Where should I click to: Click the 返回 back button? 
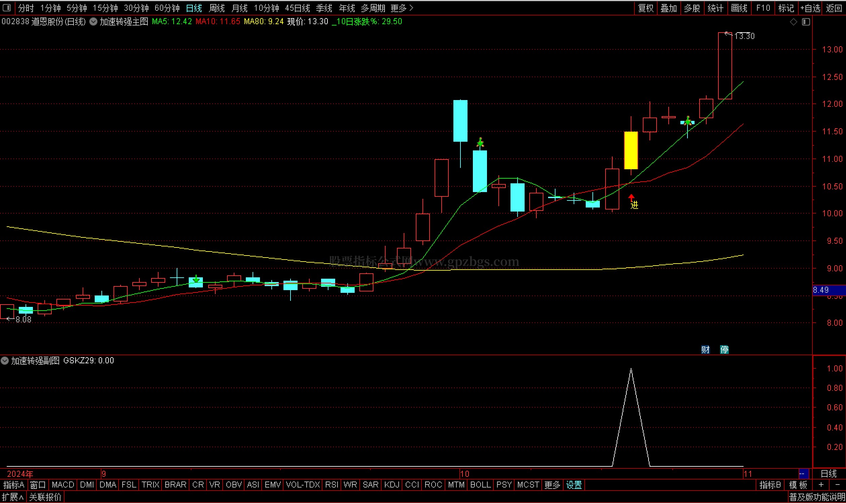[834, 8]
